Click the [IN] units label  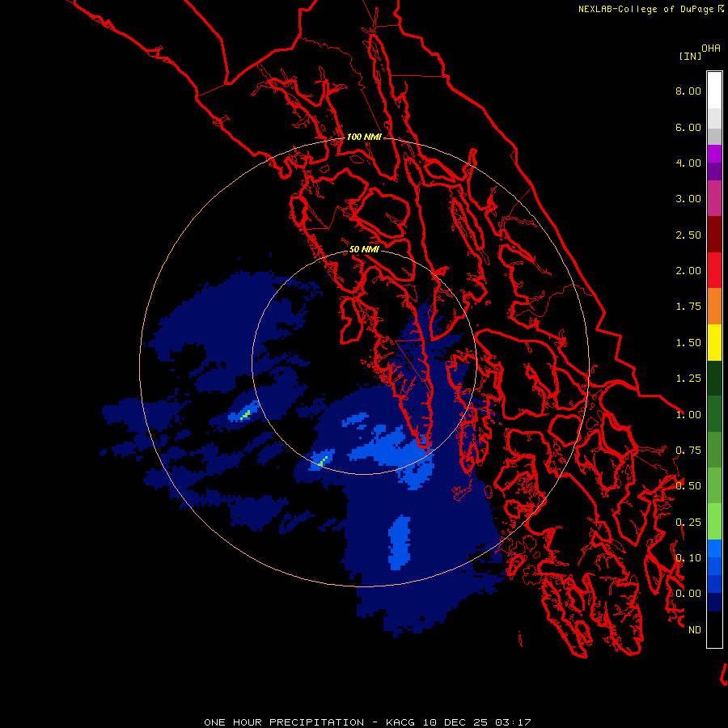690,56
